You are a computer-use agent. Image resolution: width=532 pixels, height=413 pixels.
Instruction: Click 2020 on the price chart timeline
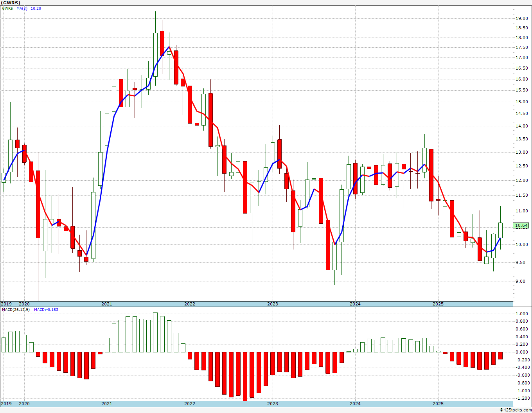click(24, 304)
